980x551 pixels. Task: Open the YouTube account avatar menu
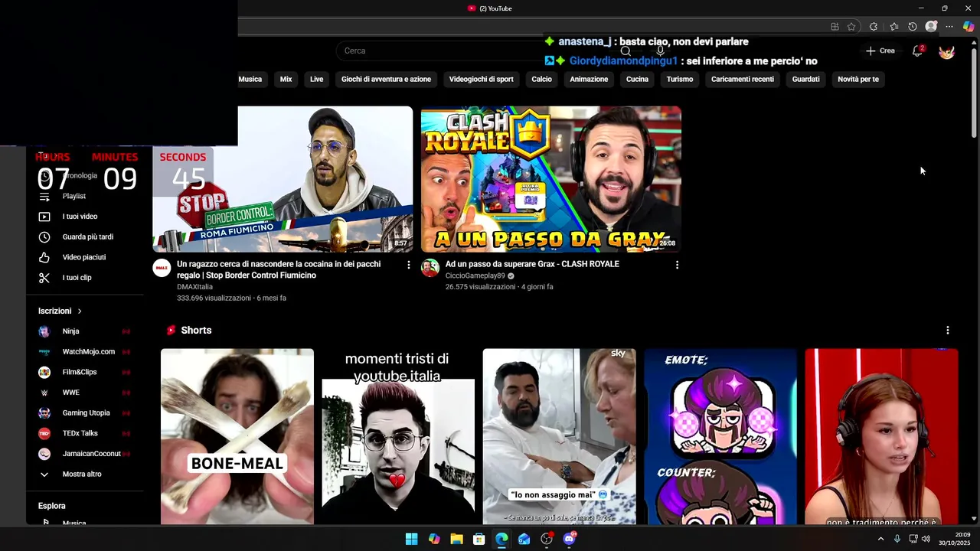pos(947,51)
